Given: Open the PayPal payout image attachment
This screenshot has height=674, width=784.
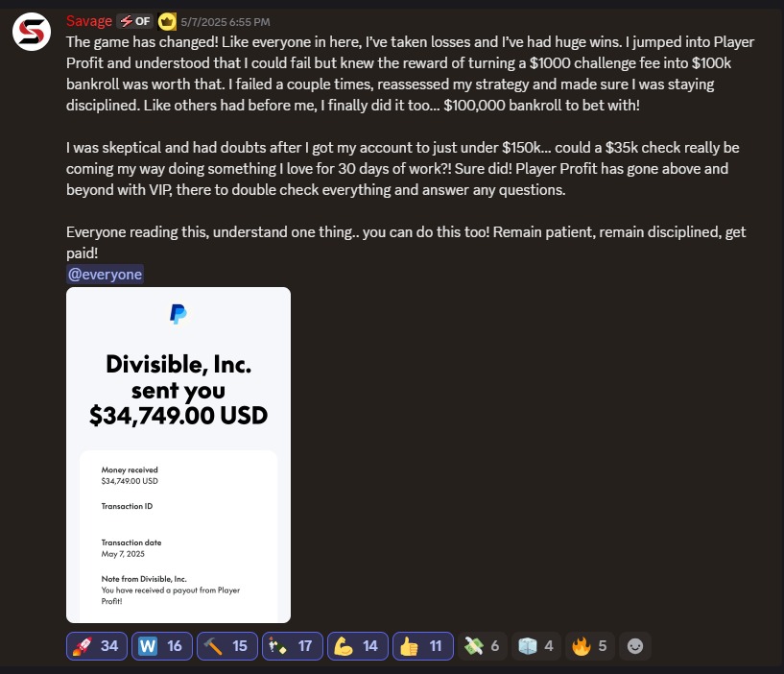Looking at the screenshot, I should click(x=178, y=455).
